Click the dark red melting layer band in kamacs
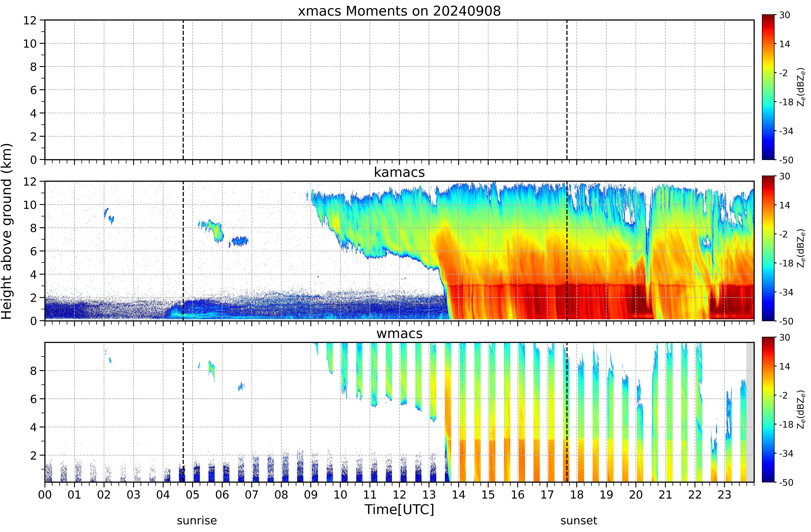811x532 pixels. tap(600, 285)
